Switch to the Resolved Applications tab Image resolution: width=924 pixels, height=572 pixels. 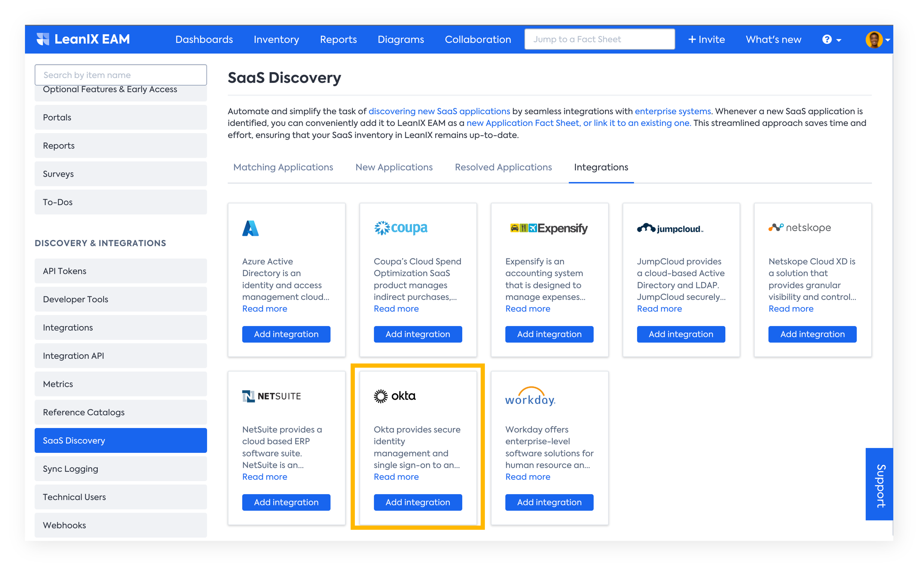point(503,167)
